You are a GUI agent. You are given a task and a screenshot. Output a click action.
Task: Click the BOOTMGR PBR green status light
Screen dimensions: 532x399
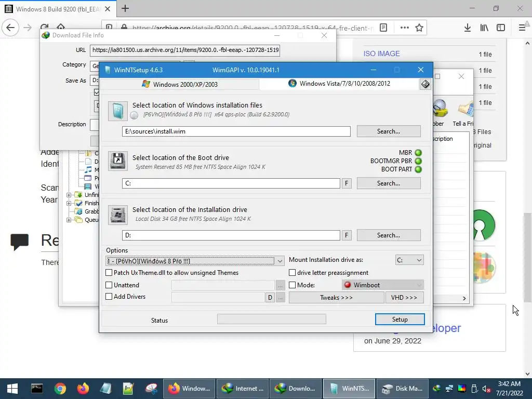tap(418, 161)
